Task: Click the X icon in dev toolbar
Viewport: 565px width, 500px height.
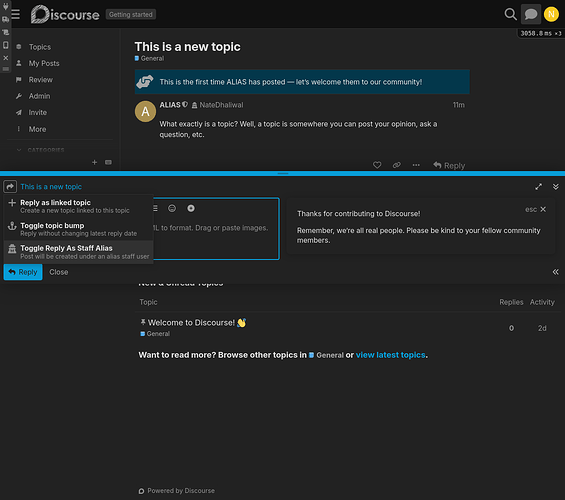Action: pyautogui.click(x=5, y=58)
